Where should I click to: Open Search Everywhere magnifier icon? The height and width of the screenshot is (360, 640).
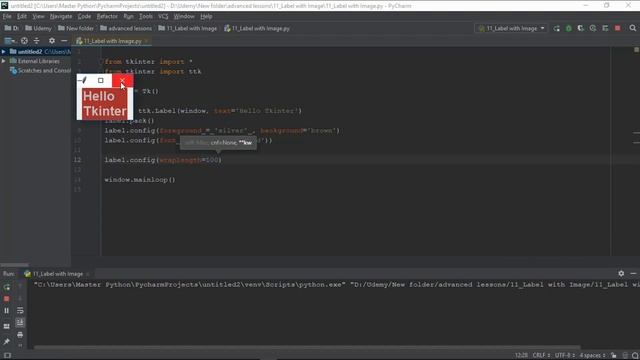point(633,28)
